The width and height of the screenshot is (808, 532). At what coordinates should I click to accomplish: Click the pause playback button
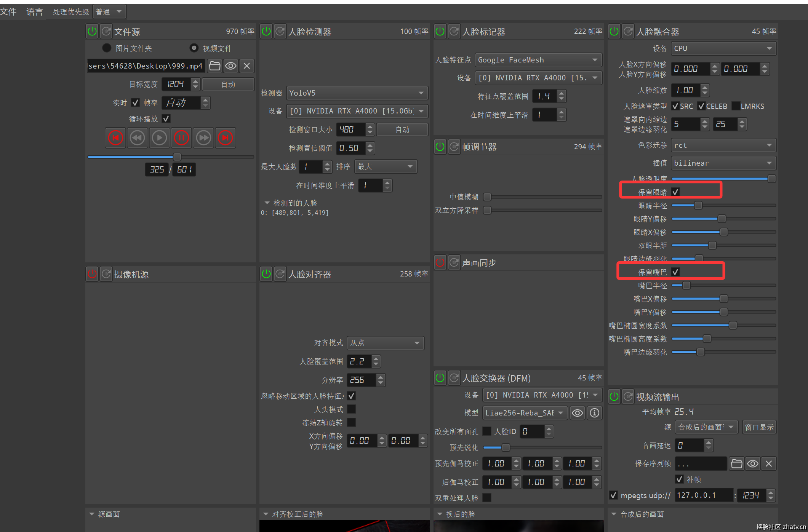pos(181,138)
